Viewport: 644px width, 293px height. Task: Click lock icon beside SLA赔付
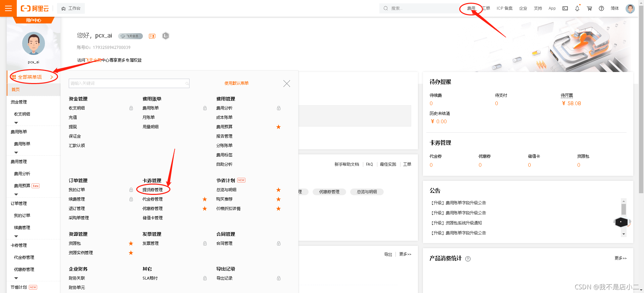click(205, 278)
